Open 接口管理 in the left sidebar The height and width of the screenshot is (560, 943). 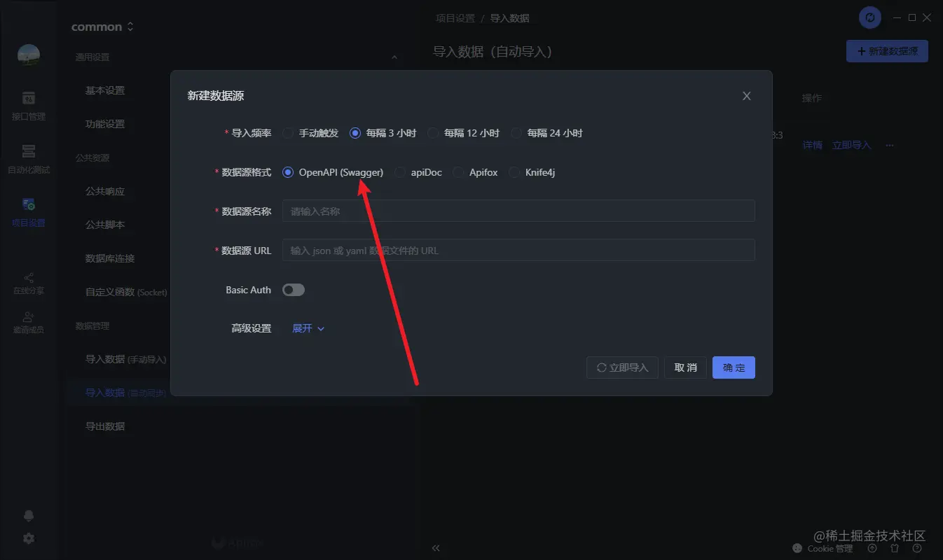29,106
